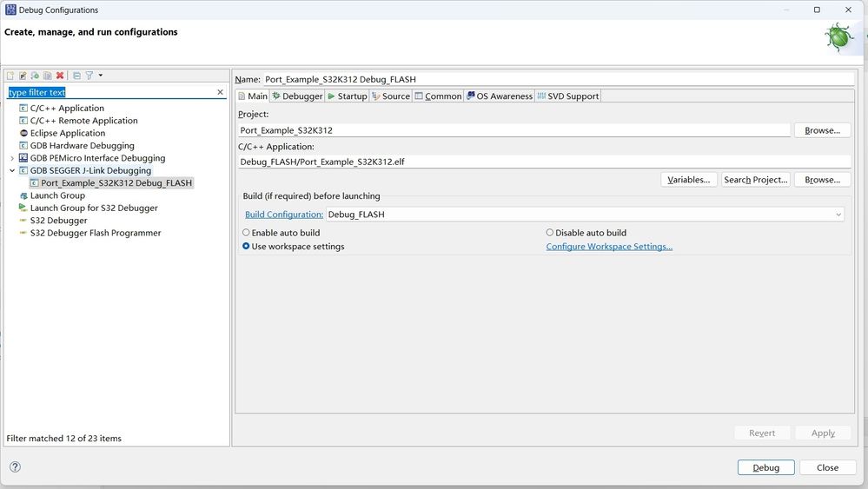This screenshot has width=868, height=489.
Task: Click the New launch configuration icon
Action: 10,76
